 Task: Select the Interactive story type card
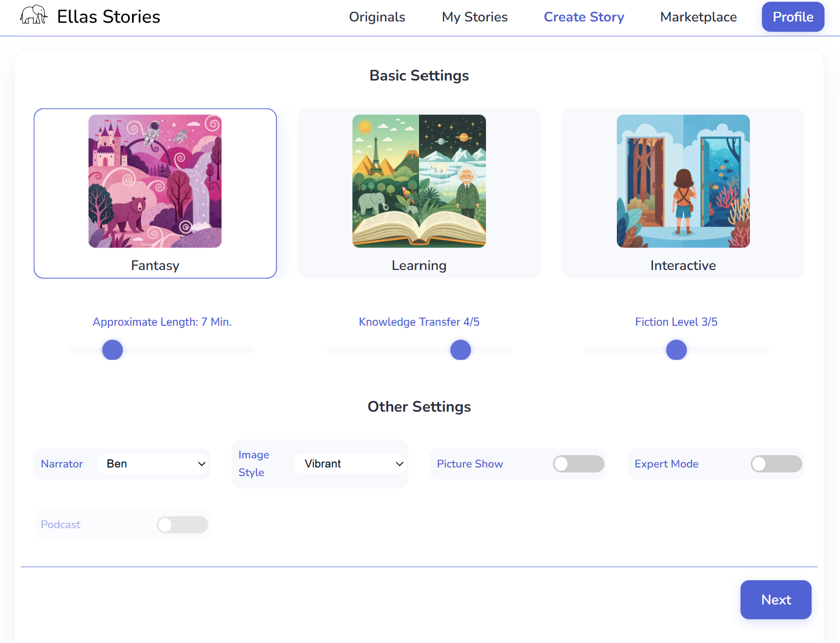[682, 265]
